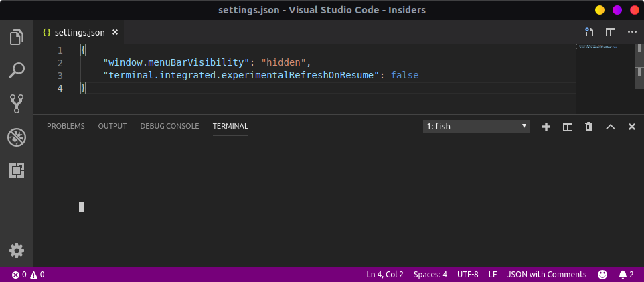Open the Explorer view in activity bar
This screenshot has width=644, height=282.
[x=17, y=38]
